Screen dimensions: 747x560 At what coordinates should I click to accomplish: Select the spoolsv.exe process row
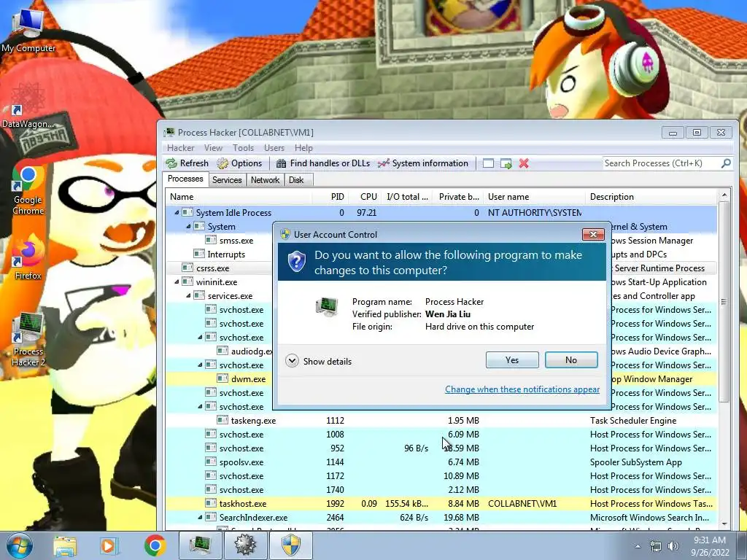point(441,462)
